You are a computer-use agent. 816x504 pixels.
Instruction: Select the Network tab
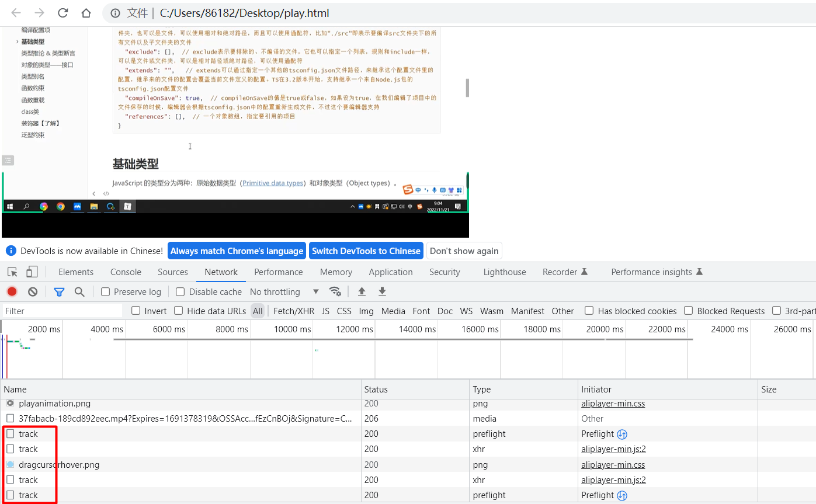click(221, 272)
